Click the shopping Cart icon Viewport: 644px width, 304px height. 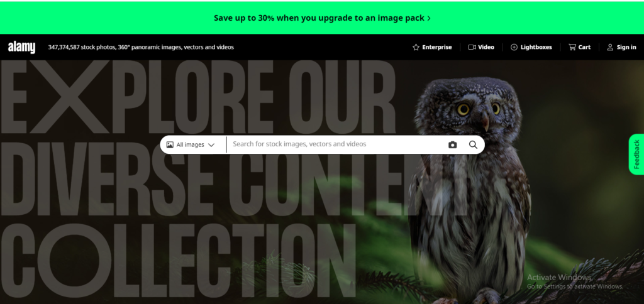coord(572,47)
